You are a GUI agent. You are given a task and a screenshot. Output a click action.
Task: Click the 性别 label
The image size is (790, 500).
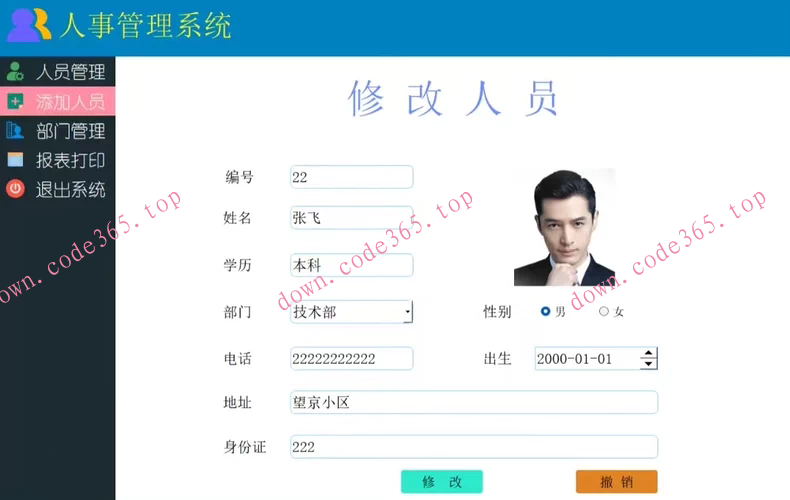coord(497,311)
